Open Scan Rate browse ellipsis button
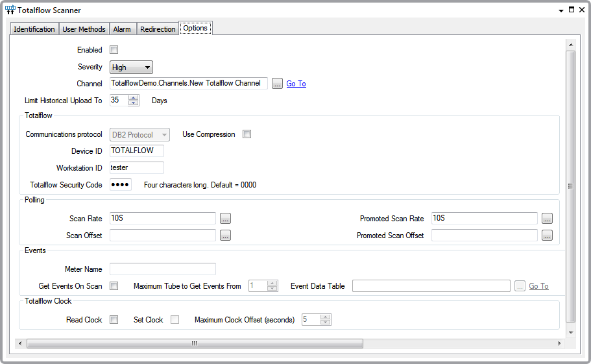This screenshot has height=364, width=591. click(x=225, y=219)
